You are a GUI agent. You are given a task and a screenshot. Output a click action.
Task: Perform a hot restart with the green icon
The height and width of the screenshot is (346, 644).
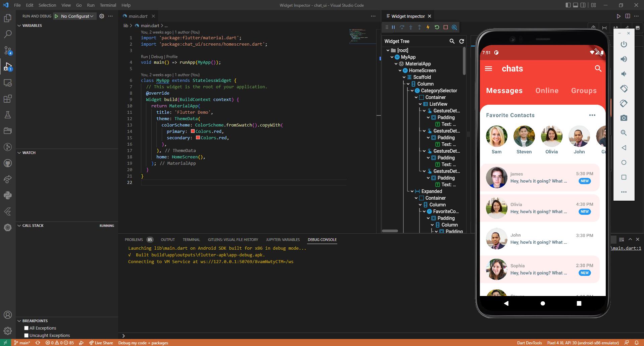point(437,27)
